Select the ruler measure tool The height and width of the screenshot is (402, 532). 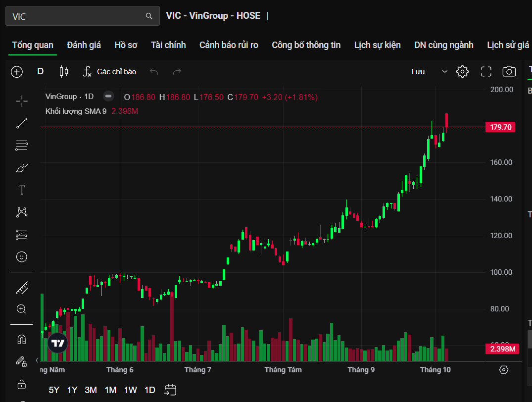click(x=22, y=287)
